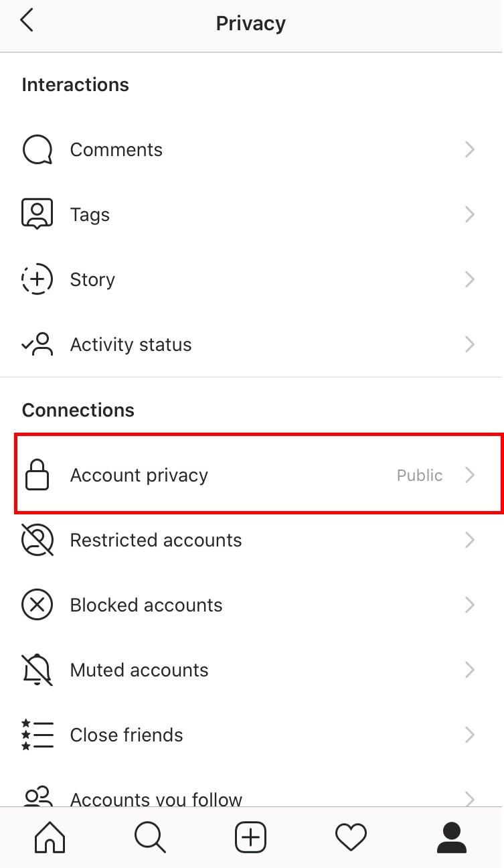The image size is (504, 868).
Task: Switch to the Profile tab
Action: coord(452,838)
